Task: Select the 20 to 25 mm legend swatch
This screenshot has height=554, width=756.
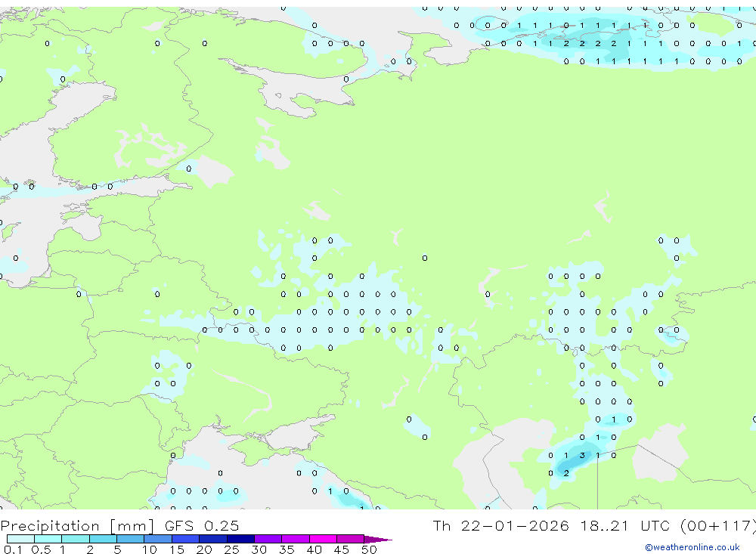Action: click(x=213, y=539)
